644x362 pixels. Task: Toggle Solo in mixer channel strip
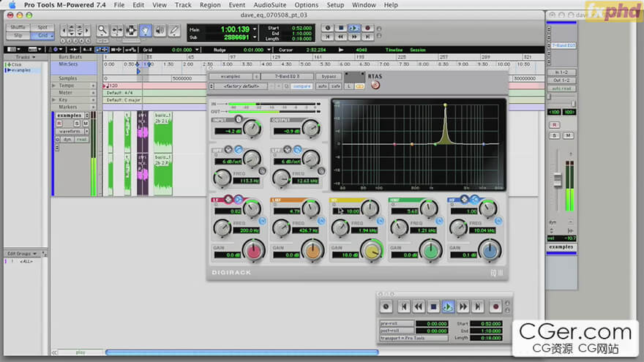click(554, 135)
